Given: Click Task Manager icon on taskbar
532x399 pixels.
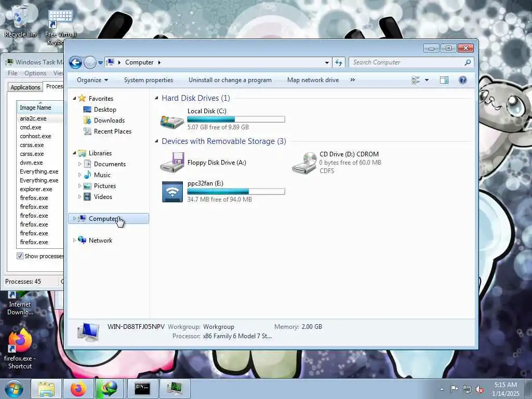Looking at the screenshot, I should 175,389.
